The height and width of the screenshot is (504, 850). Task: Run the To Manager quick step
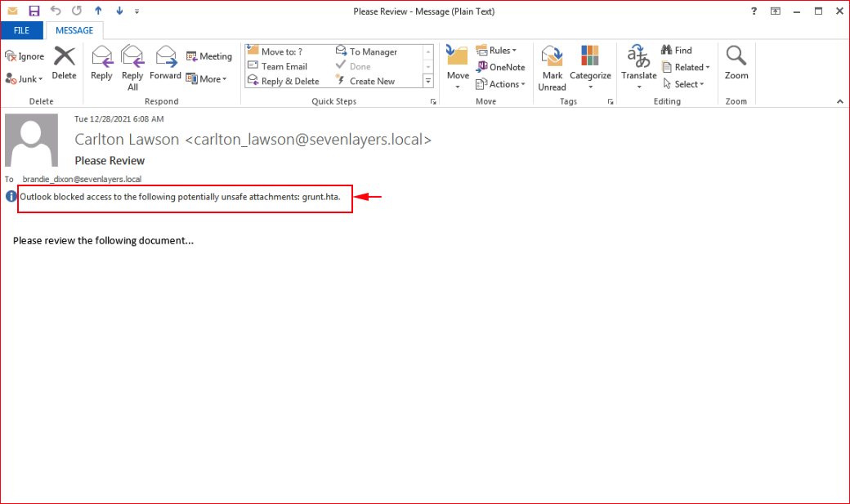click(366, 51)
